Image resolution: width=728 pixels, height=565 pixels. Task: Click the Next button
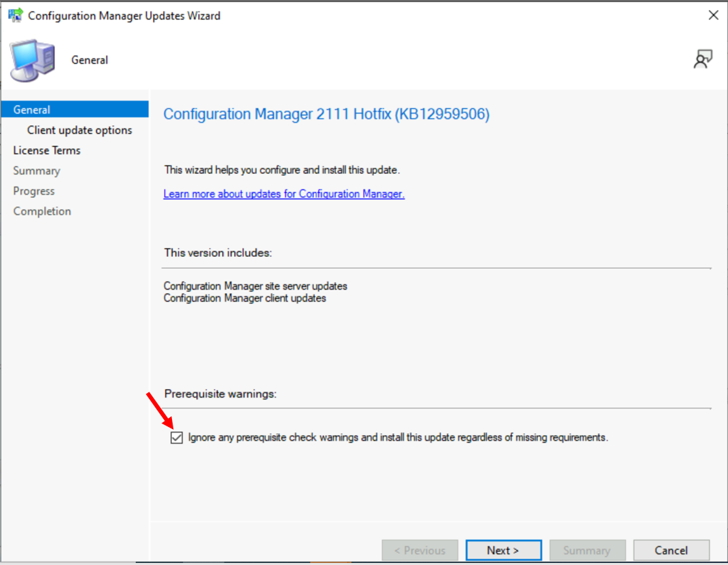[x=504, y=550]
